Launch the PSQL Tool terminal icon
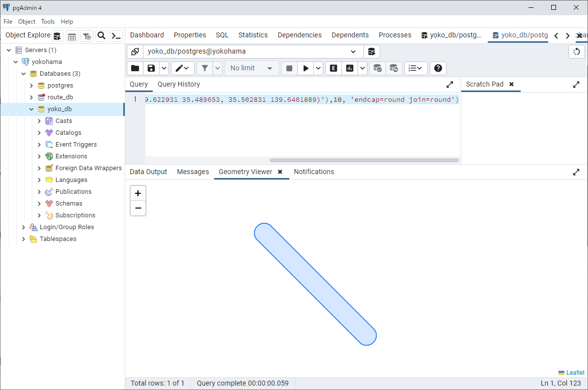The height and width of the screenshot is (390, 588). tap(116, 36)
